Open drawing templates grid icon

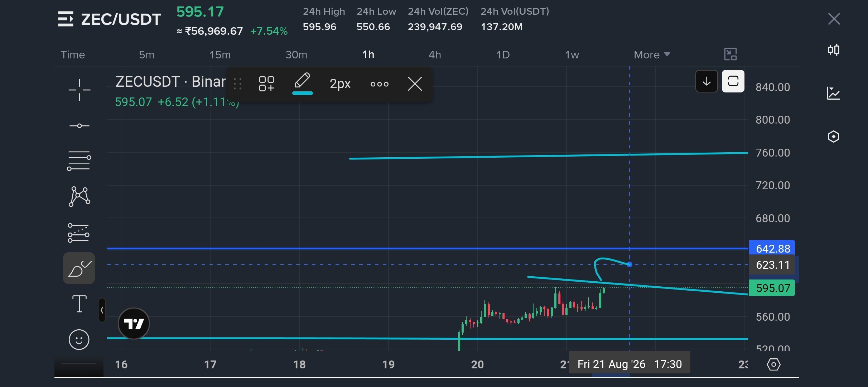[x=266, y=84]
